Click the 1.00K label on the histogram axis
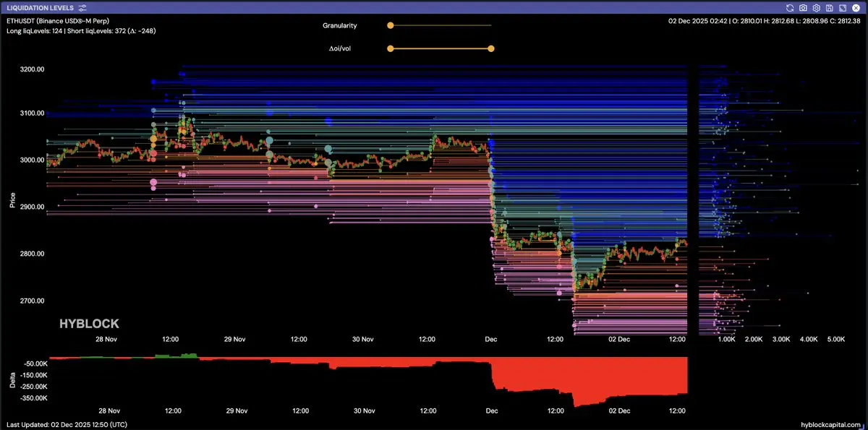 [x=726, y=339]
